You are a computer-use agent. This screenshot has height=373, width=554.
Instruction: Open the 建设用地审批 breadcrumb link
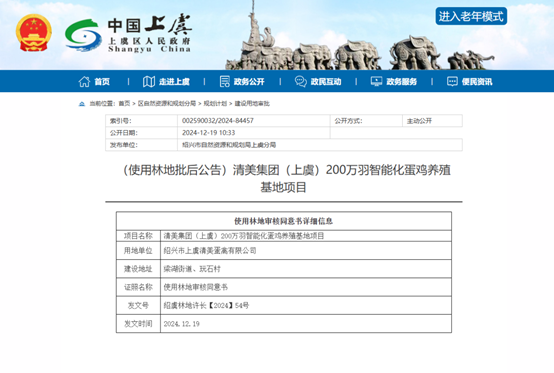(252, 103)
